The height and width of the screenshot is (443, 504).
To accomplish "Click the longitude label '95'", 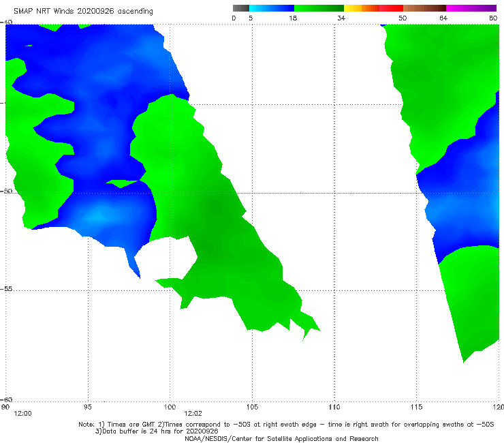I will point(87,407).
